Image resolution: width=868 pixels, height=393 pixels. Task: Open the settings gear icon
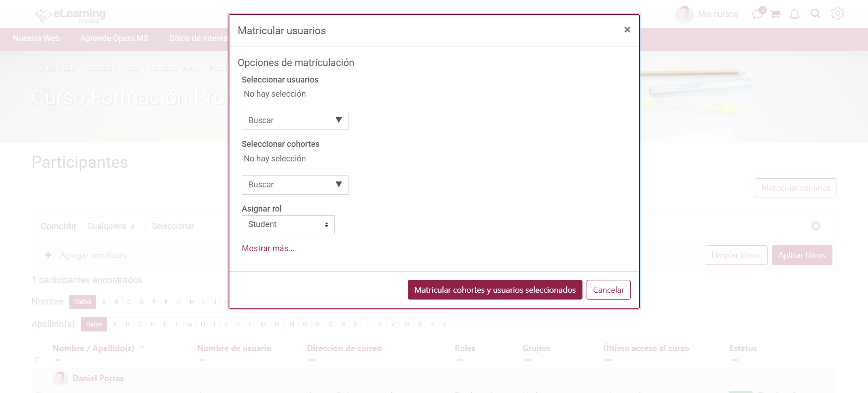pos(837,14)
